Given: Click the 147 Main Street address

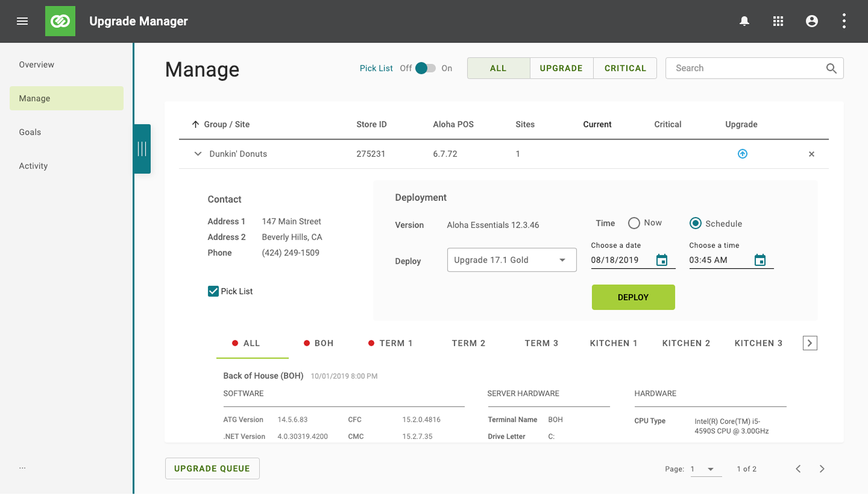Looking at the screenshot, I should pyautogui.click(x=291, y=222).
